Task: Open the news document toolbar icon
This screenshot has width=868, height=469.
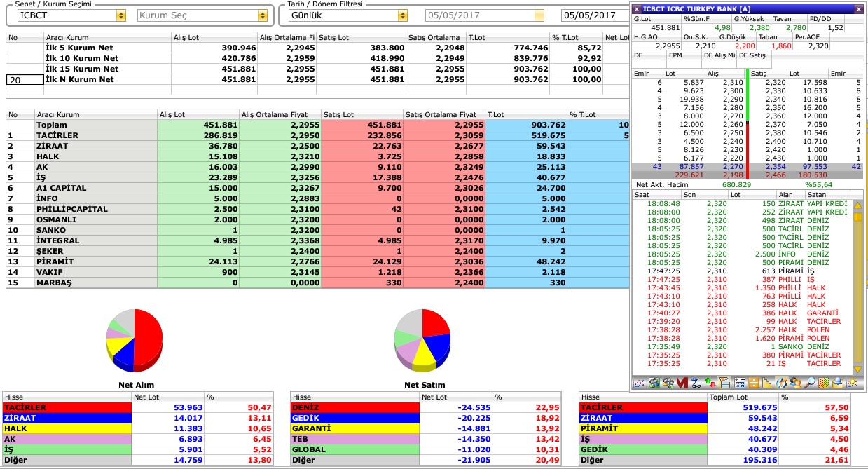Action: [x=724, y=383]
